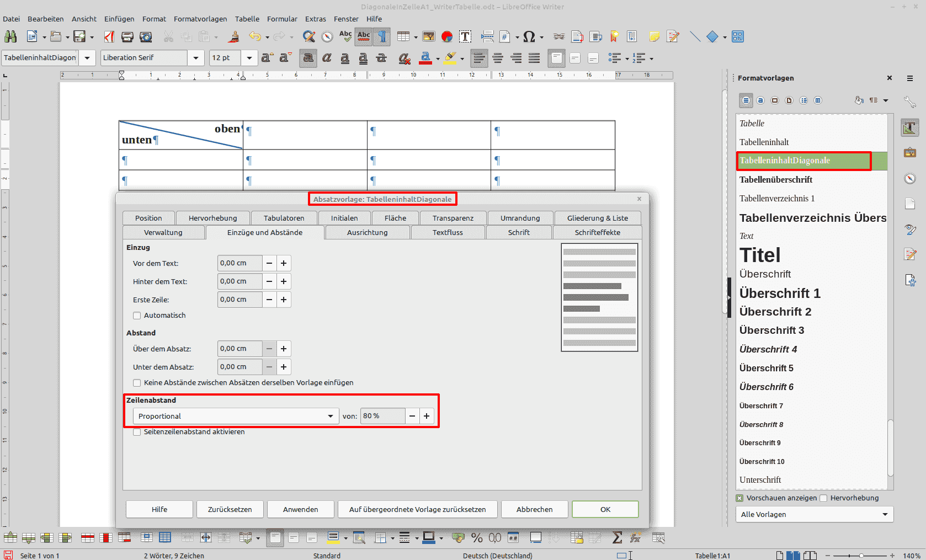The height and width of the screenshot is (560, 926).
Task: Click Auf übergeordnete Vorlage zurücksetzen button
Action: tap(417, 509)
